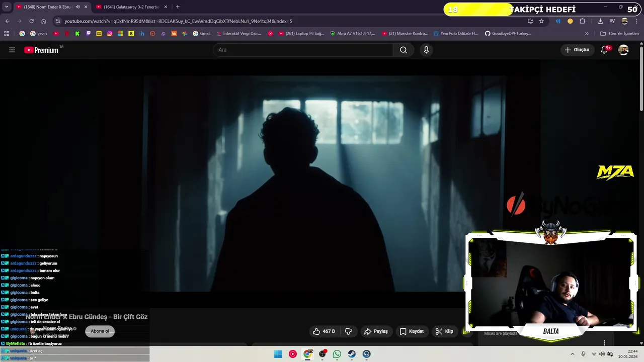This screenshot has width=644, height=362.
Task: Like the video showing 467 B
Action: [x=324, y=331]
